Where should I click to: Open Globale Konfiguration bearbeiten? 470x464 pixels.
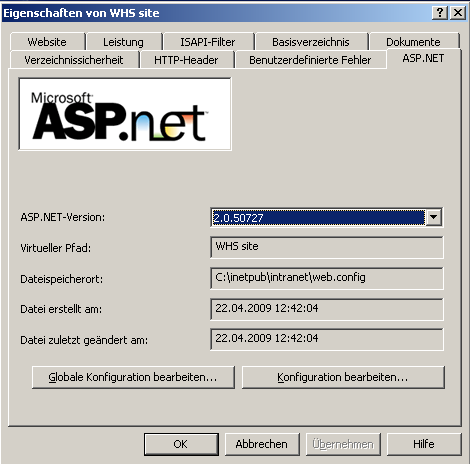click(133, 377)
